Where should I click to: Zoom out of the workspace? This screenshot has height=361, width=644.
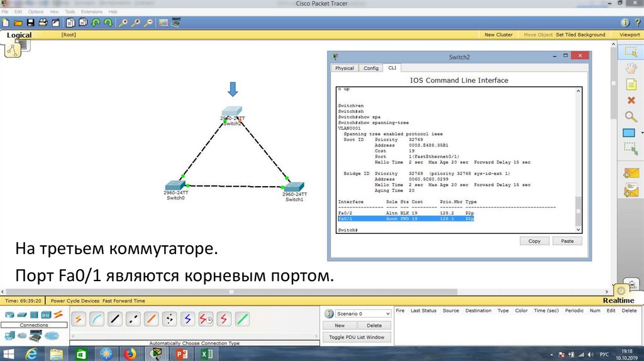(x=148, y=23)
